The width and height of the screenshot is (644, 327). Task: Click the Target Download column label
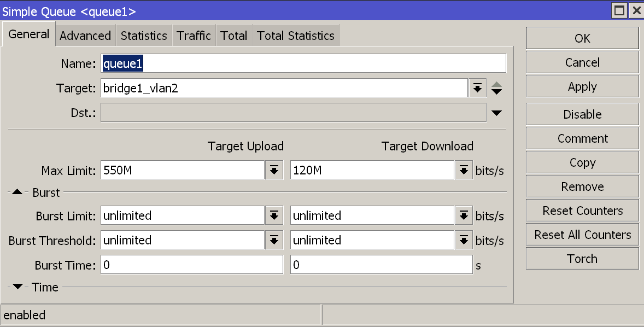[427, 146]
